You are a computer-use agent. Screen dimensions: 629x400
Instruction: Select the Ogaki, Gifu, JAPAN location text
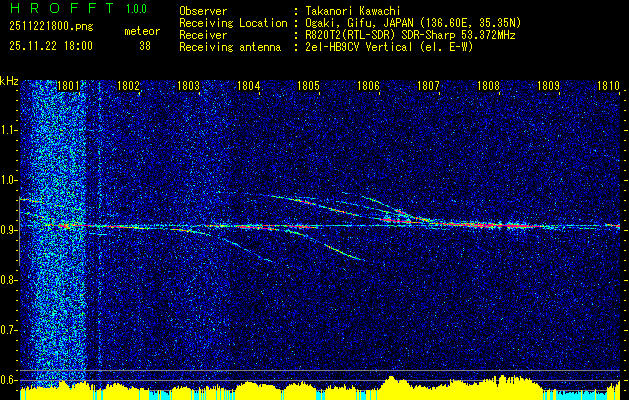[413, 23]
